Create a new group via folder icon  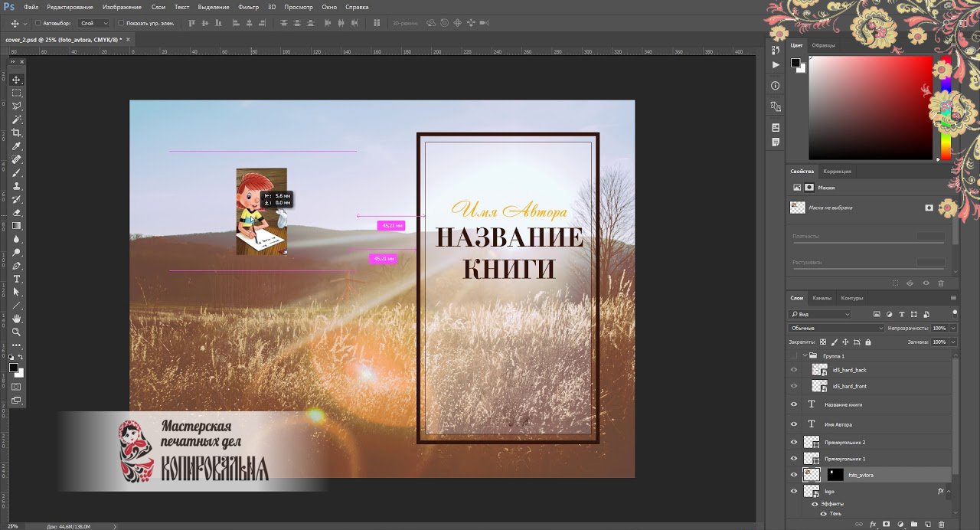[913, 524]
